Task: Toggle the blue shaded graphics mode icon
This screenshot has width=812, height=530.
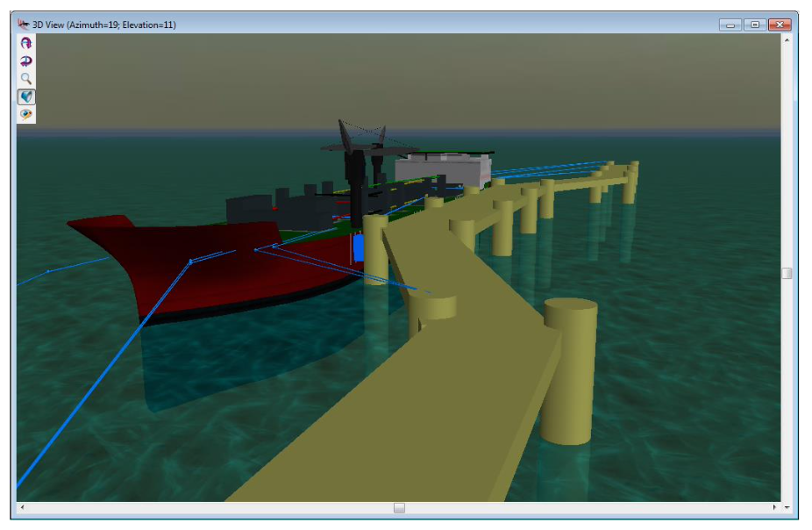Action: tap(26, 97)
